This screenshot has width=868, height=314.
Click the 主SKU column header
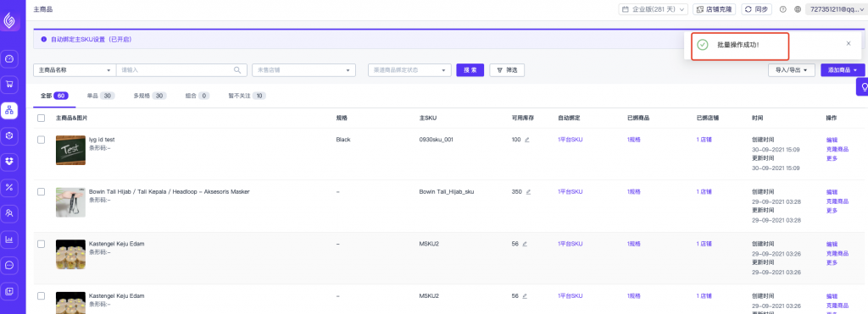428,118
